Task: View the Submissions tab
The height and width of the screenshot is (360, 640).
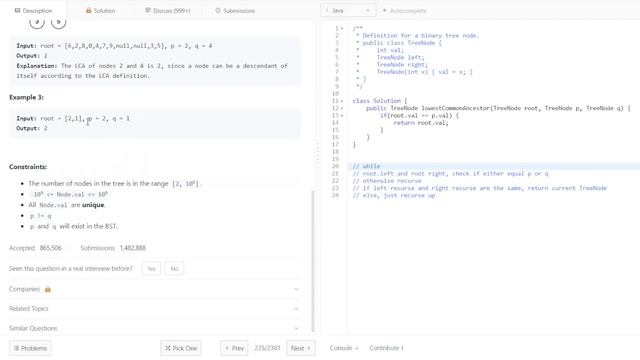Action: point(235,11)
